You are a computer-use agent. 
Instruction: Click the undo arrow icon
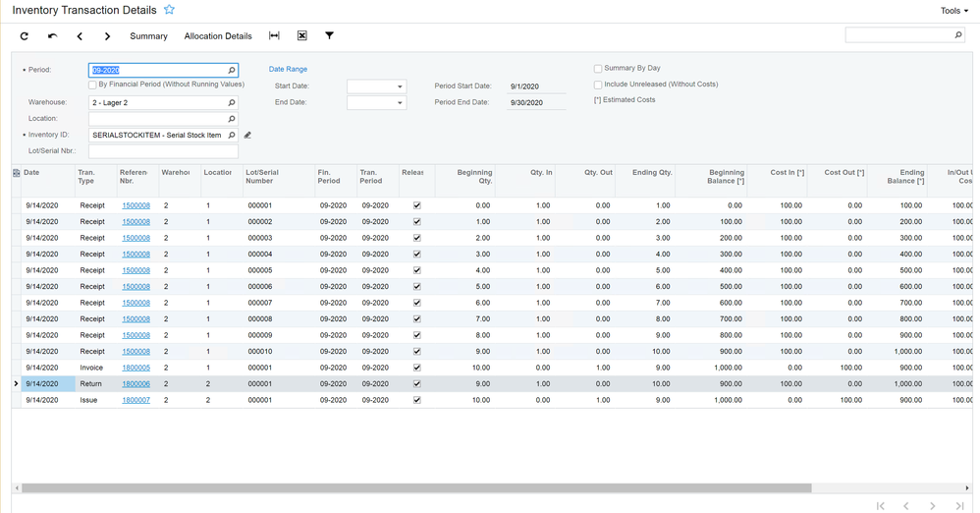click(52, 36)
